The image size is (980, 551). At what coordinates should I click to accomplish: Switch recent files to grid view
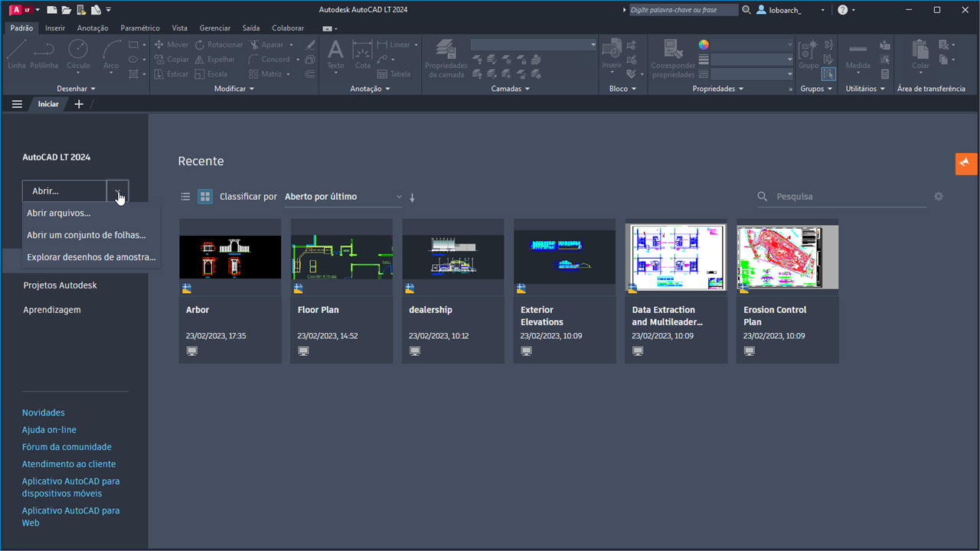click(x=205, y=197)
